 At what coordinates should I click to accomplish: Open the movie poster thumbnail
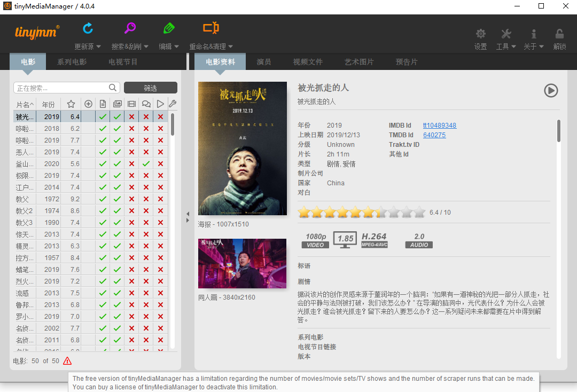pos(243,148)
